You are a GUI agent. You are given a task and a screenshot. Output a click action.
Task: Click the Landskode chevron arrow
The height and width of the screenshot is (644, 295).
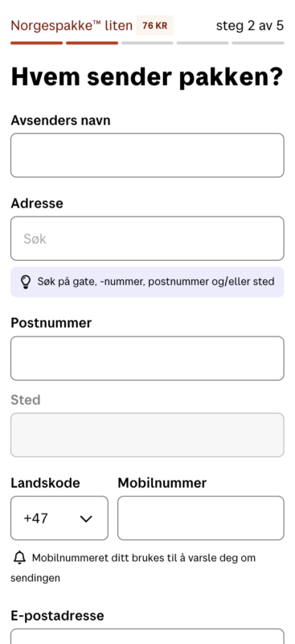tap(86, 518)
